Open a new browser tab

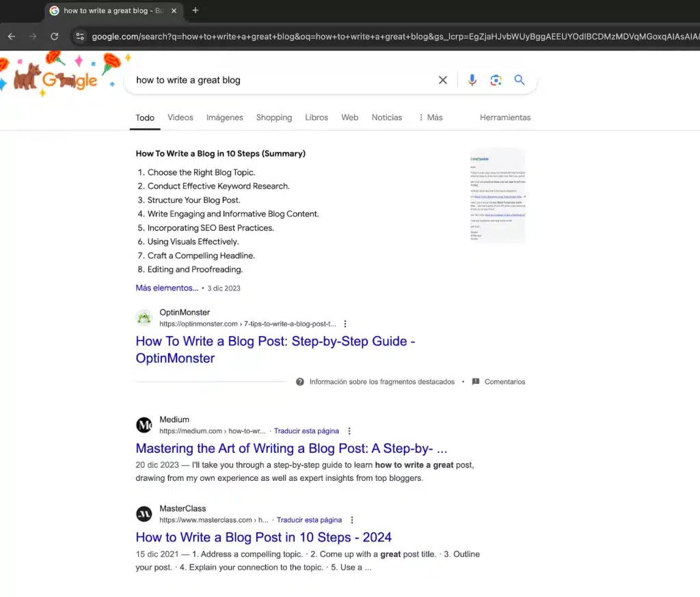point(196,10)
